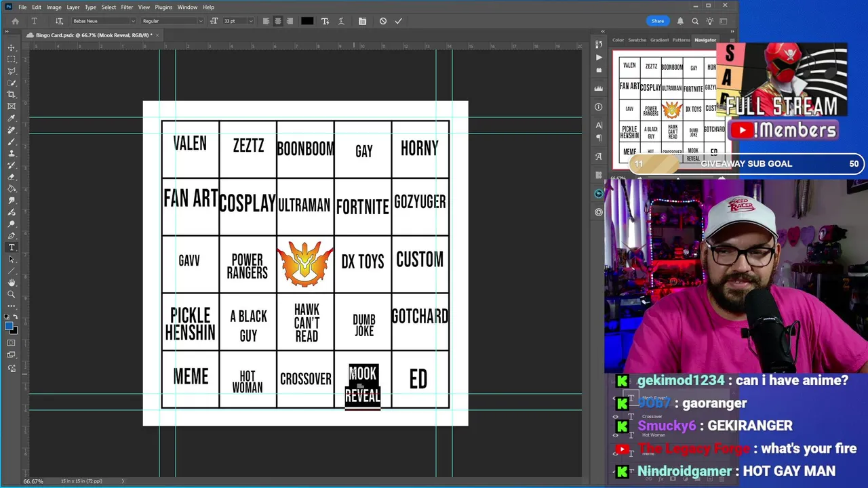868x488 pixels.
Task: Select the Quick Selection tool
Action: click(x=12, y=83)
